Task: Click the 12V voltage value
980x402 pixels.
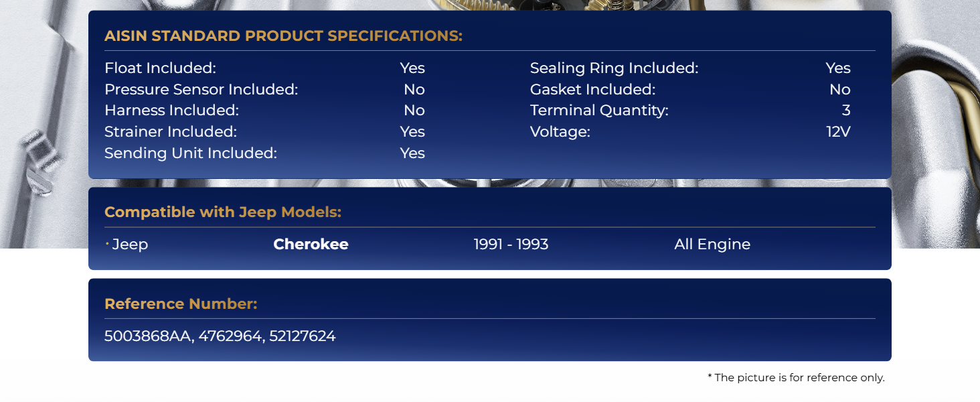Action: coord(838,132)
